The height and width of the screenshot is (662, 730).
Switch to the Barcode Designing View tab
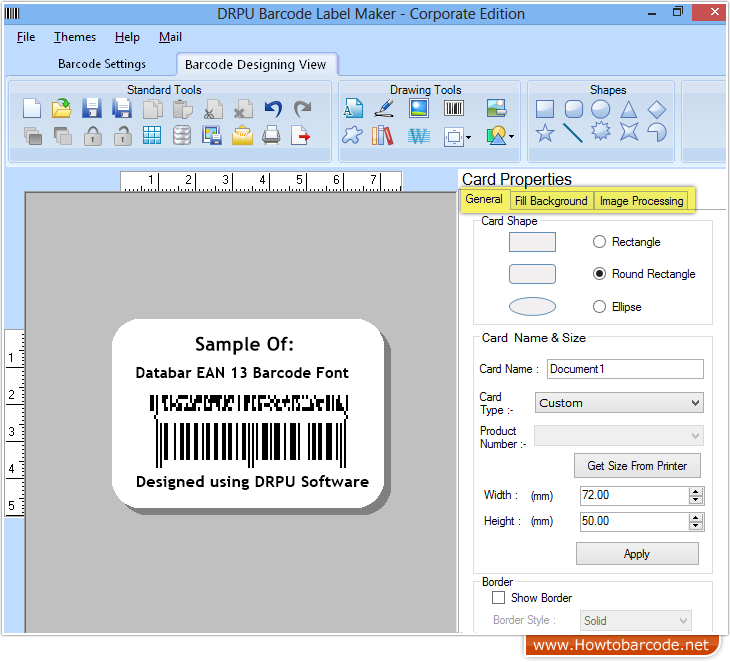(256, 64)
